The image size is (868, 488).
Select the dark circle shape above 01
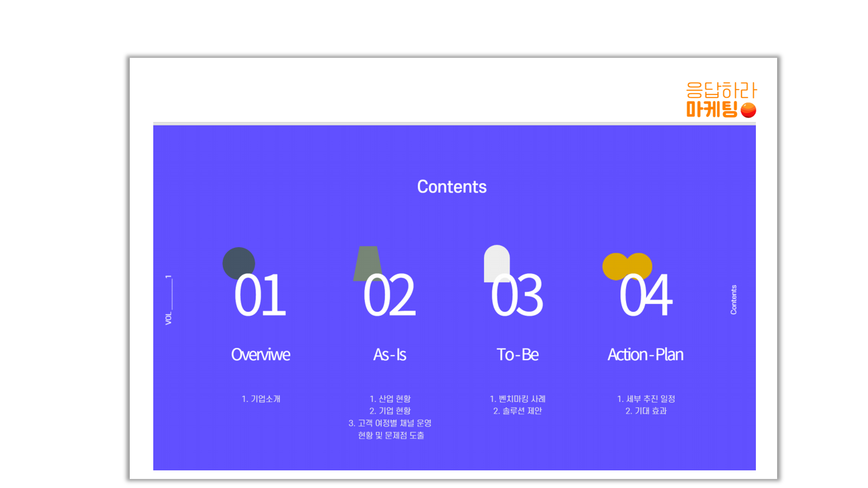(239, 263)
